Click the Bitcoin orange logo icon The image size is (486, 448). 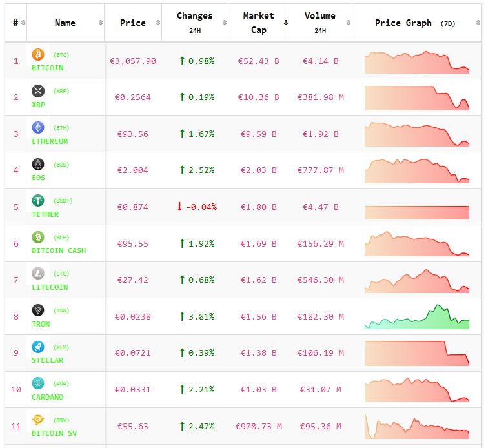[38, 54]
